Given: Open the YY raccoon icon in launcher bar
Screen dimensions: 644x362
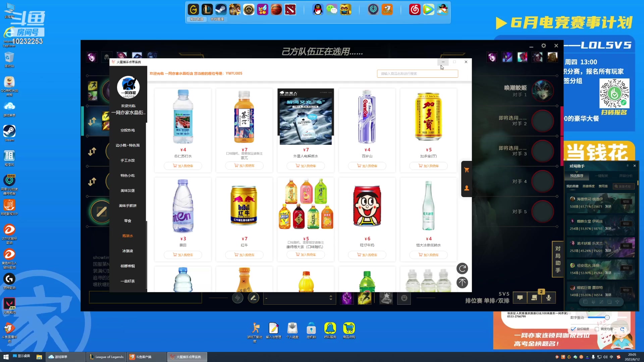Looking at the screenshot, I should [x=345, y=9].
